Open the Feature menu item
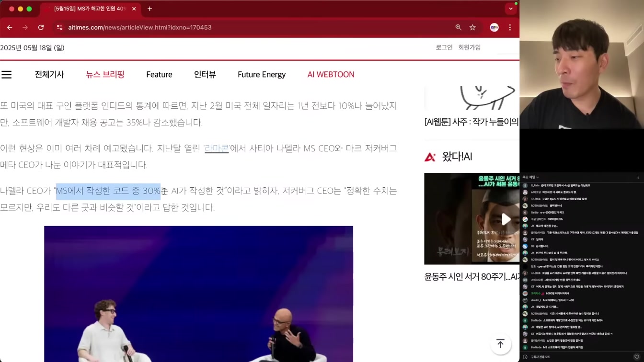This screenshot has height=362, width=644. 159,74
